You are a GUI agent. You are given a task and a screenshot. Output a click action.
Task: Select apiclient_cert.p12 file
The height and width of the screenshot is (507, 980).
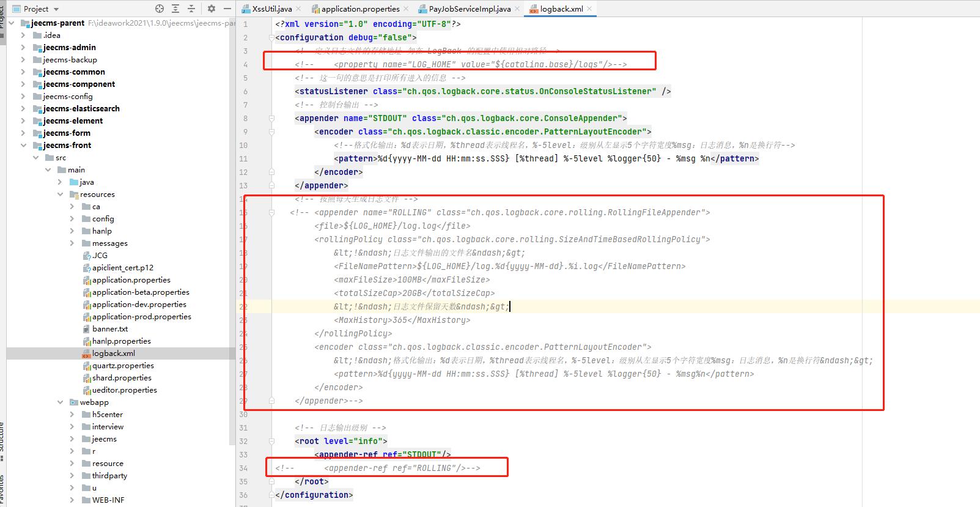tap(122, 268)
